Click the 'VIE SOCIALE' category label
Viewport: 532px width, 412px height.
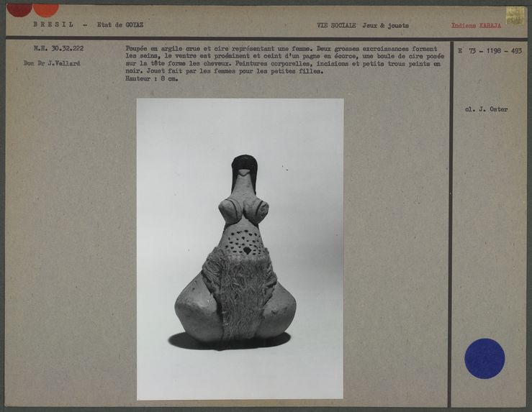coord(336,26)
